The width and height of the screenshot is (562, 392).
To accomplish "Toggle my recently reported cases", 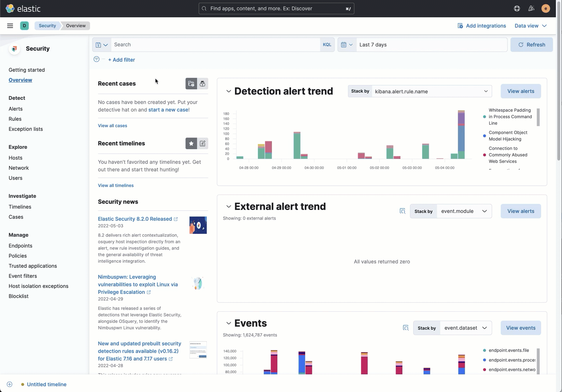I will point(202,84).
